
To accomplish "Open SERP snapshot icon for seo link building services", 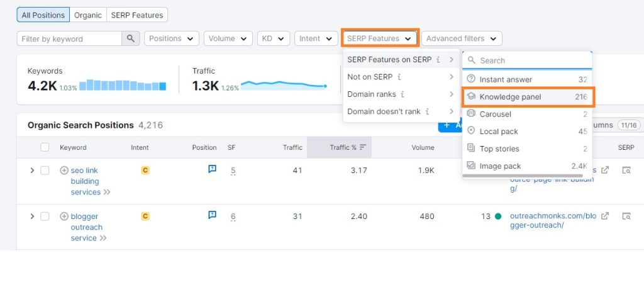I will 626,171.
